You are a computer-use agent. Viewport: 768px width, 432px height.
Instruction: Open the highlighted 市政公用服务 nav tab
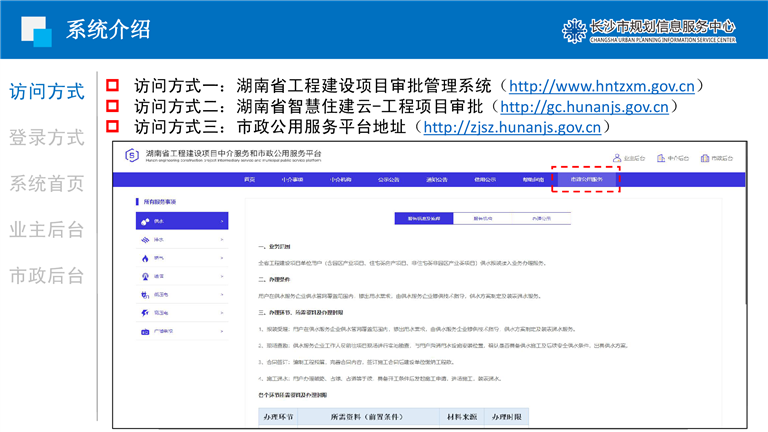tap(586, 180)
